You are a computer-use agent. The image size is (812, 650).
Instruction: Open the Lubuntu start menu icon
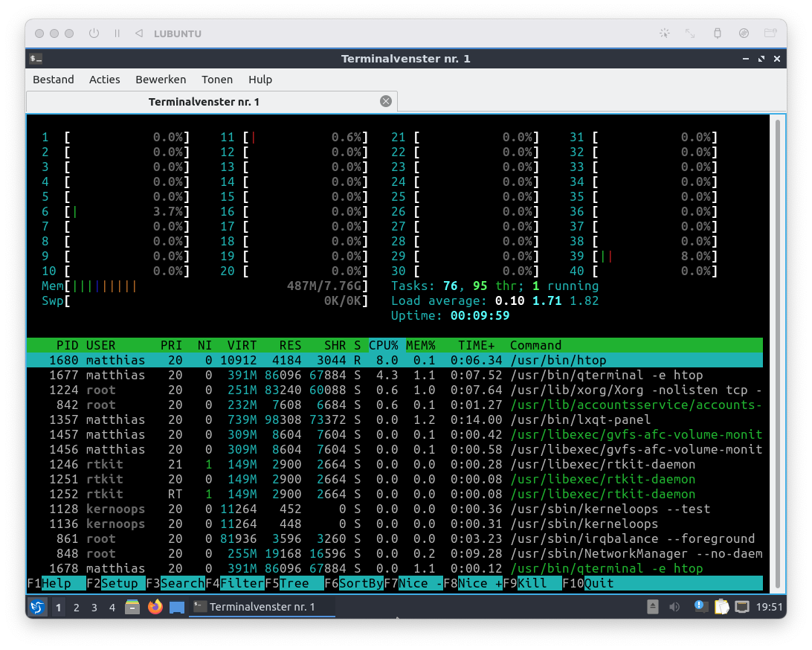click(x=37, y=607)
